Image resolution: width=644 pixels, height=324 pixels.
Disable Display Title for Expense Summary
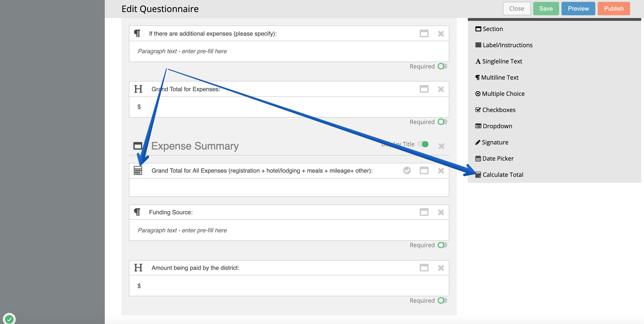coord(423,144)
